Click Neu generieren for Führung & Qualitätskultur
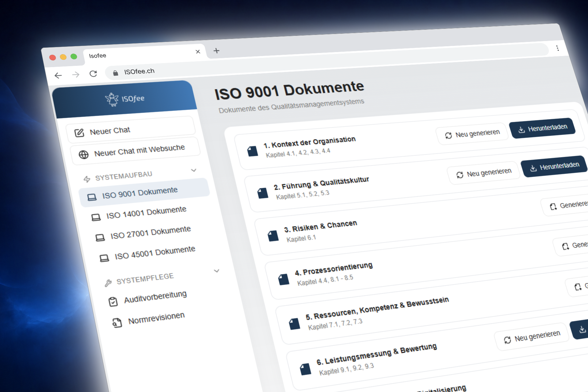The width and height of the screenshot is (588, 392). tap(484, 173)
